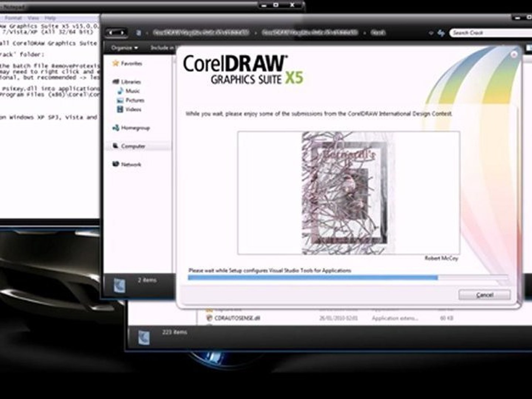Screen dimensions: 532x399
Task: Open the View menu in Notepad
Action: tap(33, 18)
